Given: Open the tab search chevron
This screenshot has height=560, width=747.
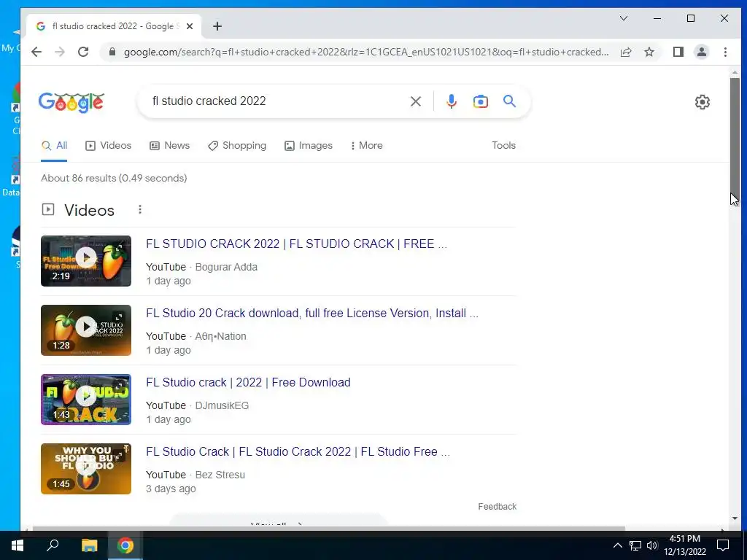Looking at the screenshot, I should coord(624,18).
